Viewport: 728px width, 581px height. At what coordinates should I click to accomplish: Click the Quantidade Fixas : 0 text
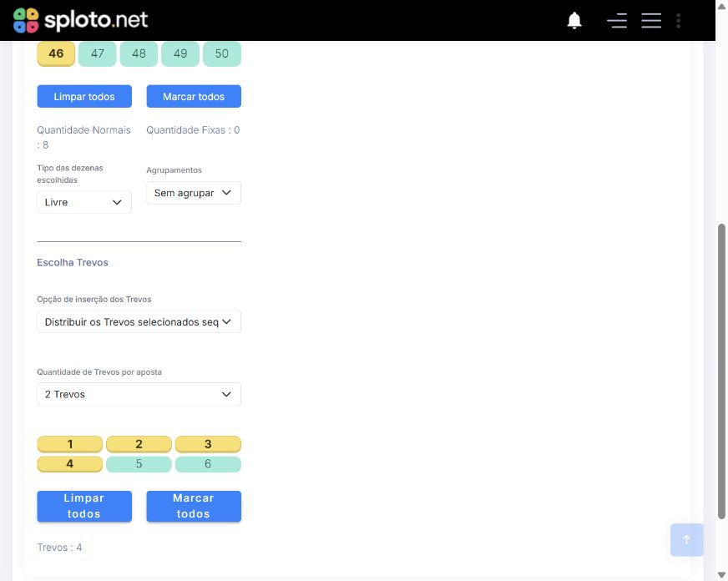(193, 130)
